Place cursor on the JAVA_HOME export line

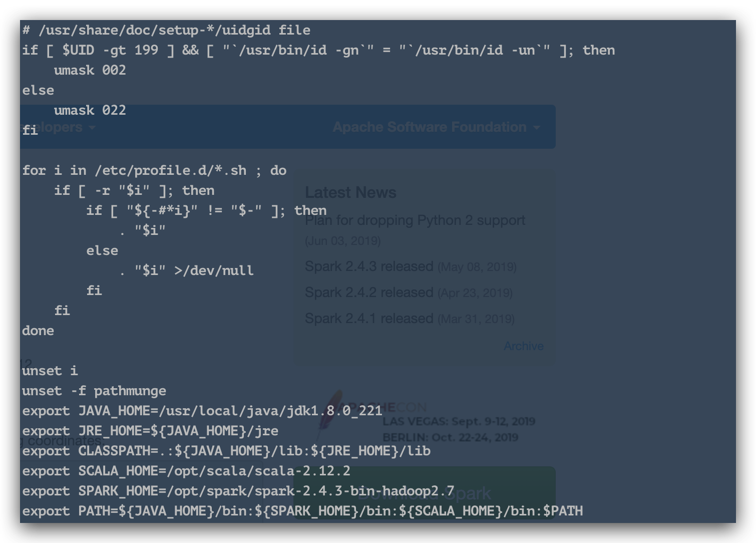pyautogui.click(x=200, y=411)
